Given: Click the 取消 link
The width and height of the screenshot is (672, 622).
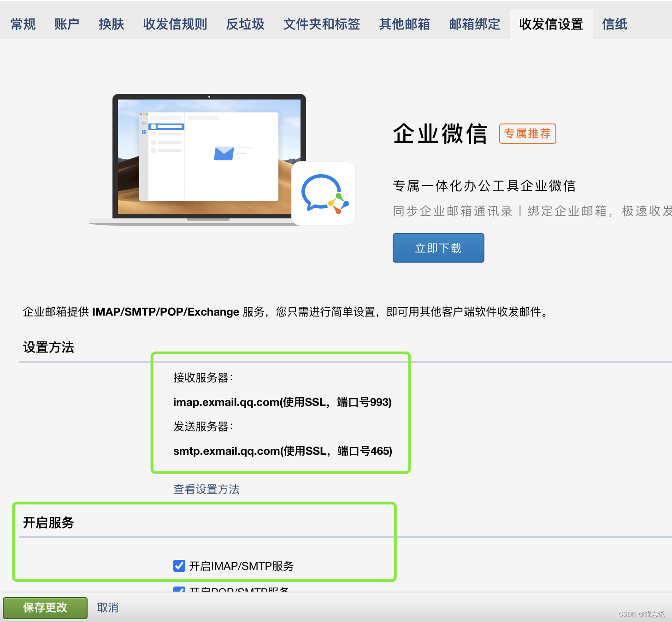Looking at the screenshot, I should point(108,608).
